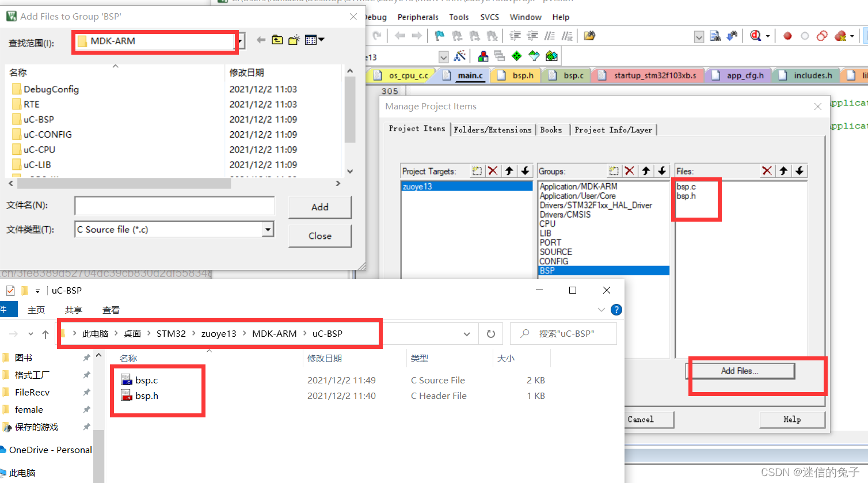
Task: Start debug session with magnifier d icon
Action: (x=756, y=36)
